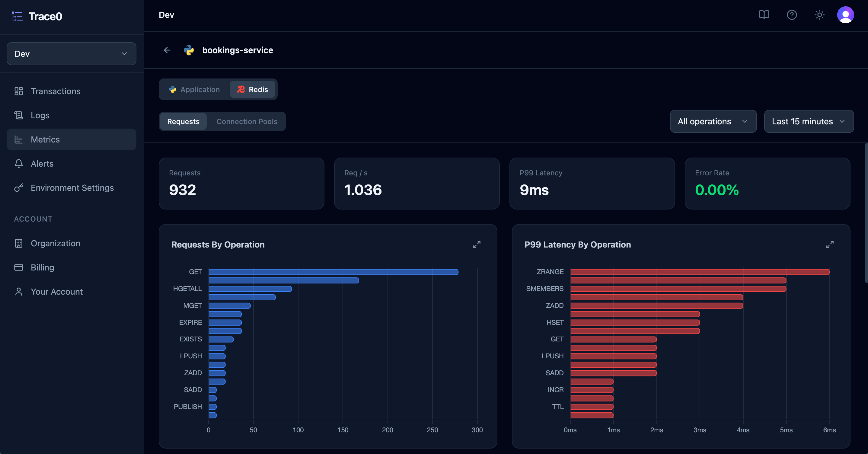
Task: Toggle the light theme sun icon
Action: pos(819,15)
